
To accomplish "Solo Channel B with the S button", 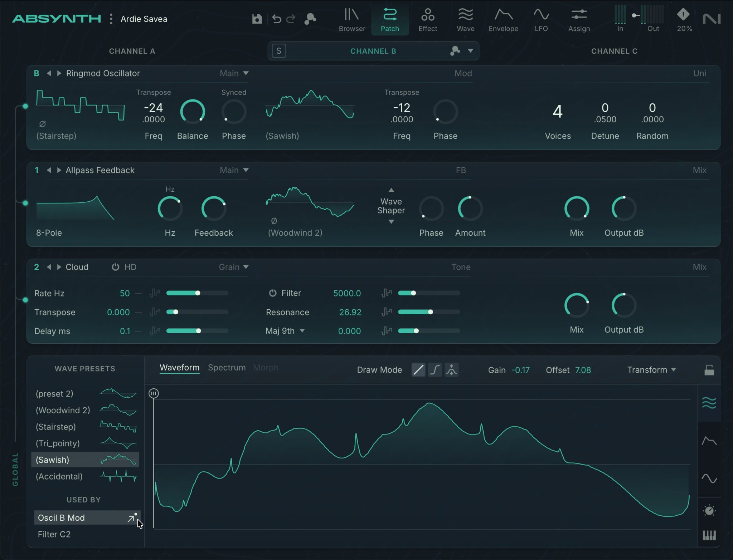I will [279, 51].
